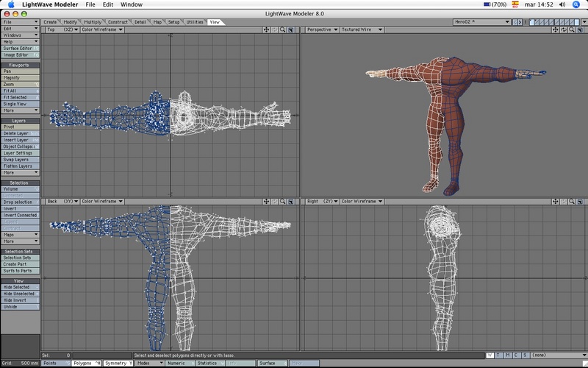Open the Textured Wire render style dropdown
This screenshot has width=588, height=368.
click(x=362, y=29)
